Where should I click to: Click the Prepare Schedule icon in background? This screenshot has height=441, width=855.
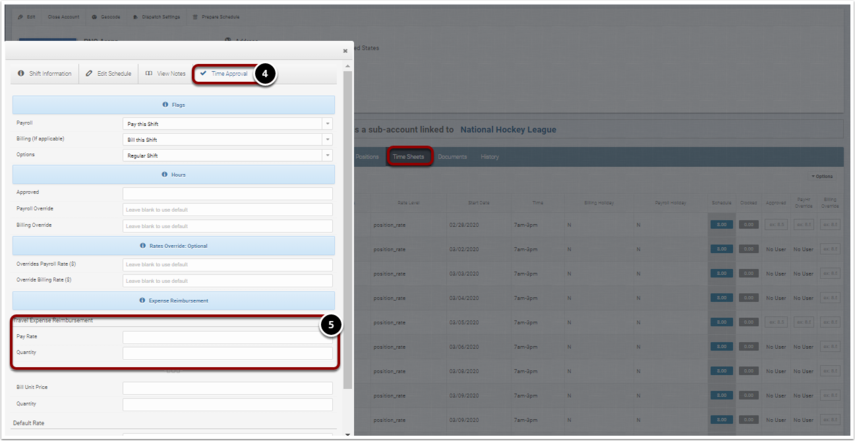coord(195,17)
